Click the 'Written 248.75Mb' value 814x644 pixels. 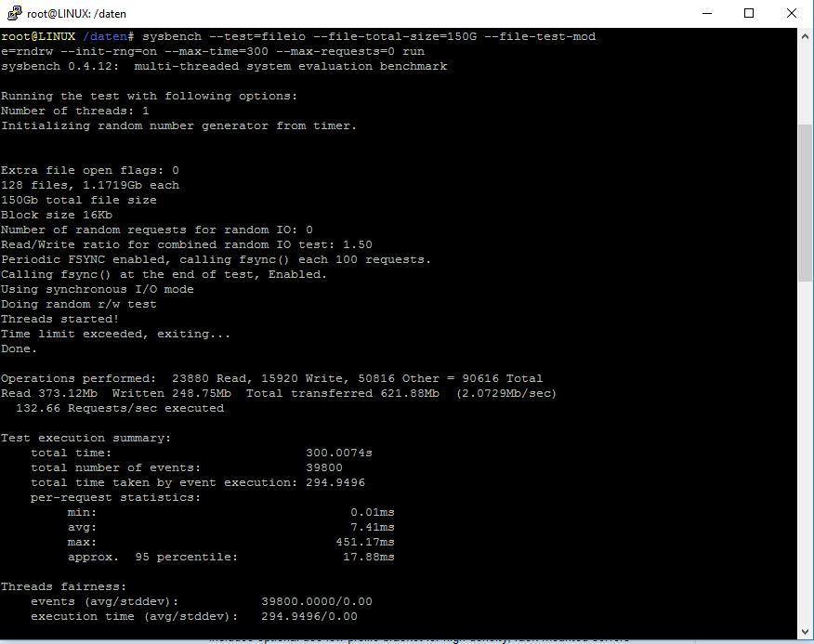pos(171,394)
